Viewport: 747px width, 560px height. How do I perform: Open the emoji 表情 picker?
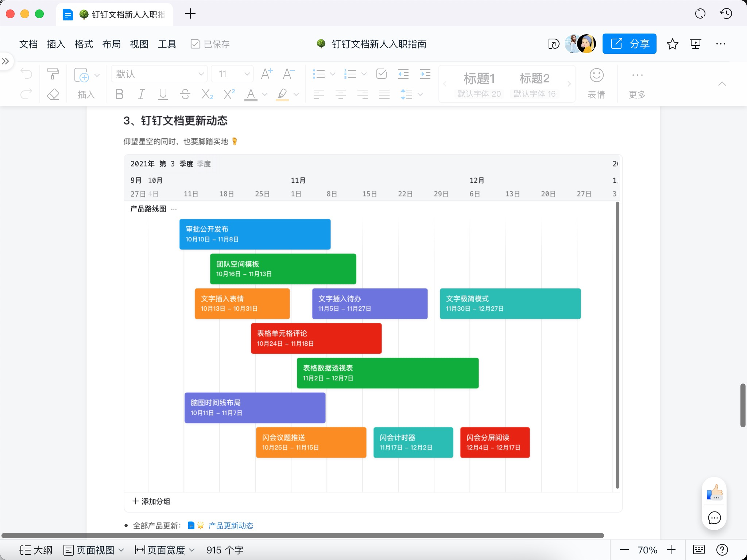point(596,83)
